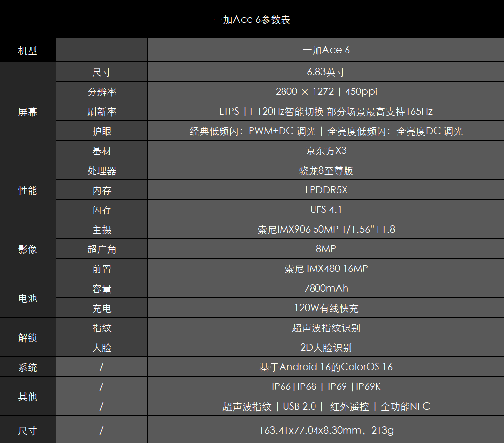Viewport: 504px width, 443px height.
Task: Click the table title 一加Ace 6参数表
Action: click(x=252, y=20)
